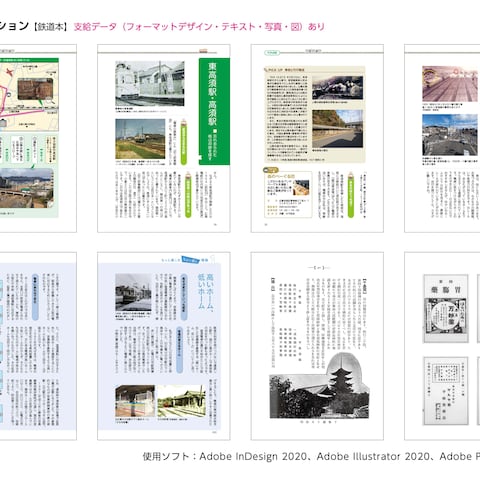Select the 'Adobe InDesign 2020' text in footer

[x=253, y=456]
